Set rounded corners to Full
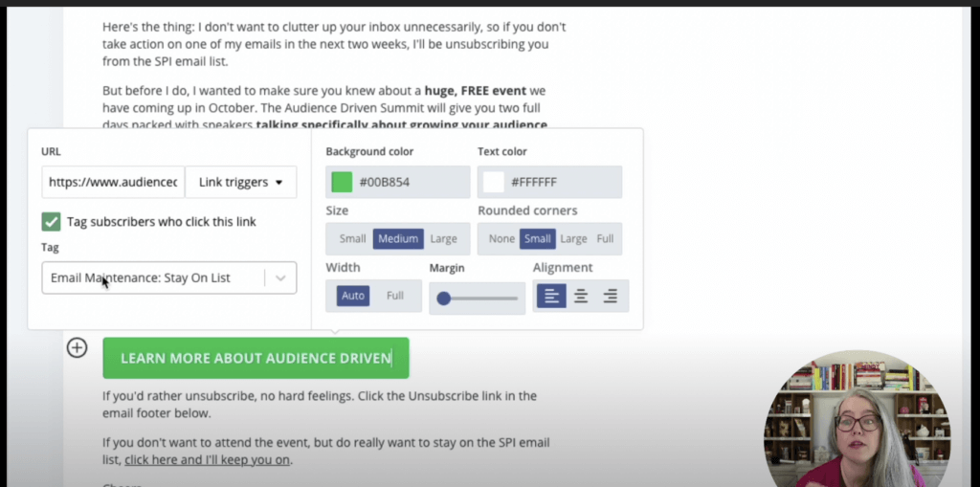This screenshot has width=980, height=487. click(x=605, y=239)
